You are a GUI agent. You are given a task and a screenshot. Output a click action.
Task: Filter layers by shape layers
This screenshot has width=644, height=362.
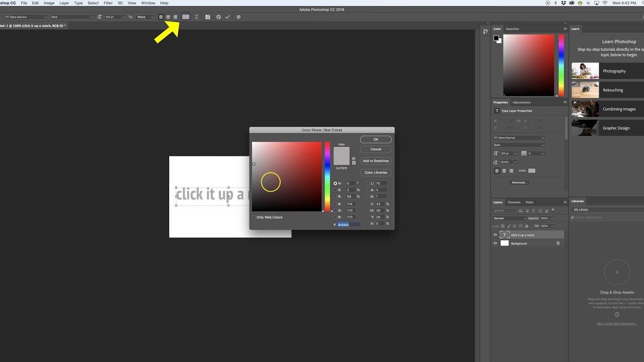(540, 211)
